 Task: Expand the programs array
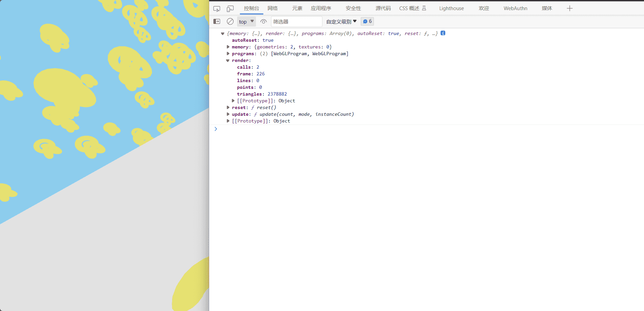(x=228, y=54)
